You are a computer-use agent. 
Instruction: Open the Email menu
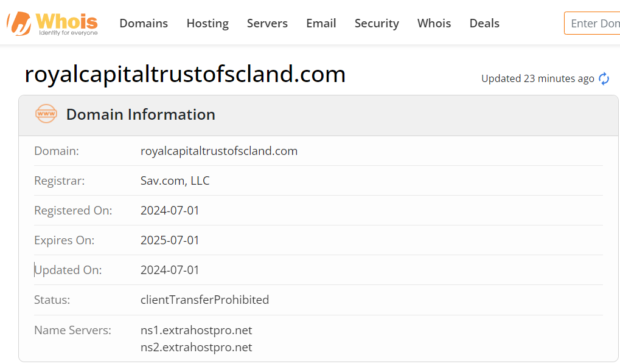[x=321, y=23]
